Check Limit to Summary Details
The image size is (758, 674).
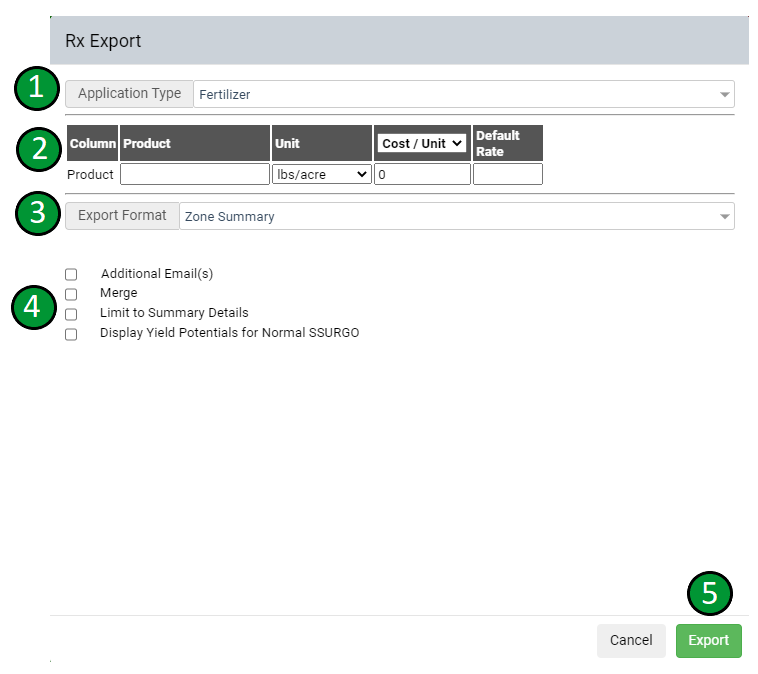coord(71,314)
